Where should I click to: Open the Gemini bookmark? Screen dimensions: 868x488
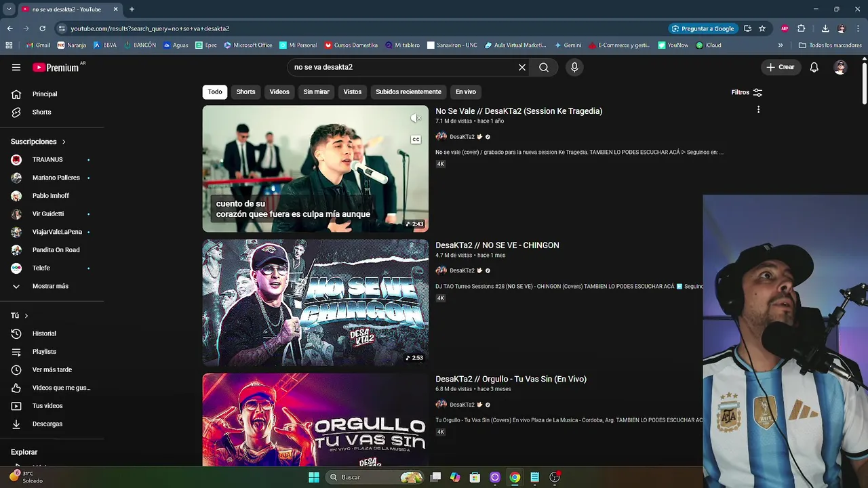(x=568, y=45)
